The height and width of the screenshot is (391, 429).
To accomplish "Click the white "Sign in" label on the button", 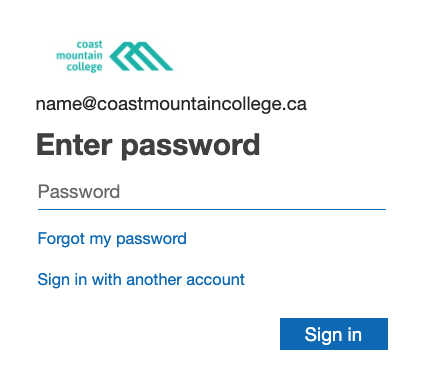I will click(x=333, y=335).
